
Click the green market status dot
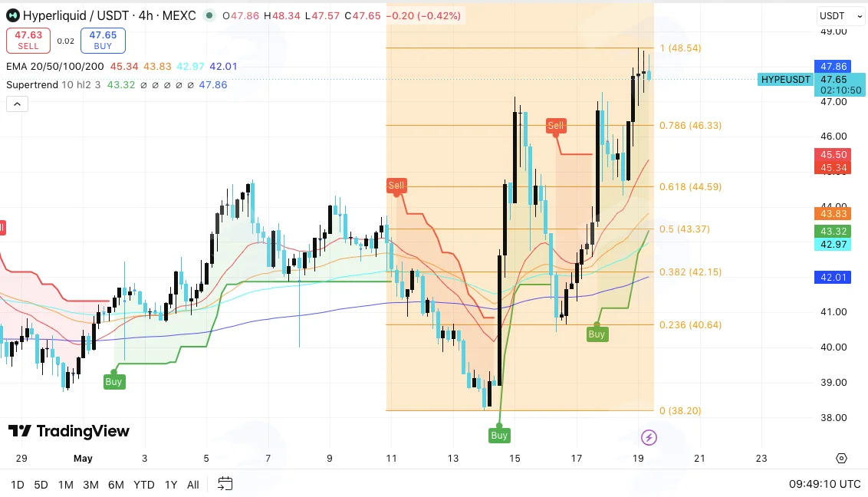209,15
